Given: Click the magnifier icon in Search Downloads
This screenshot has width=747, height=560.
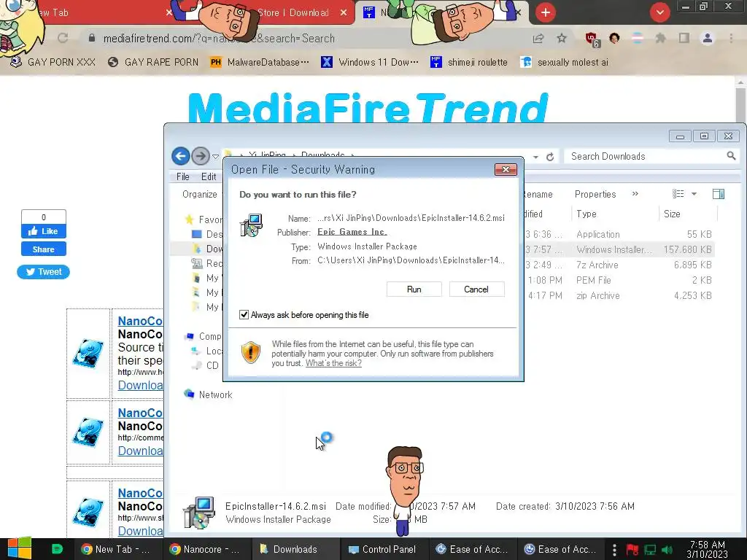Looking at the screenshot, I should 731,156.
